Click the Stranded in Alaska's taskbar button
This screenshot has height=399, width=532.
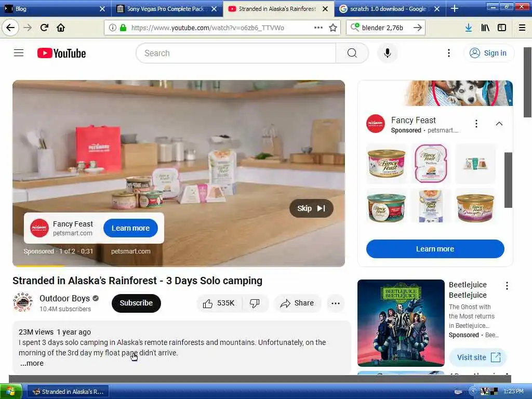[x=68, y=392]
